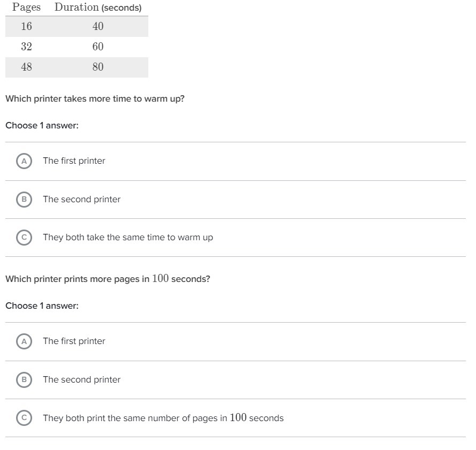The image size is (476, 450).
Task: Click 'They both take the same time to warm up'
Action: (127, 238)
